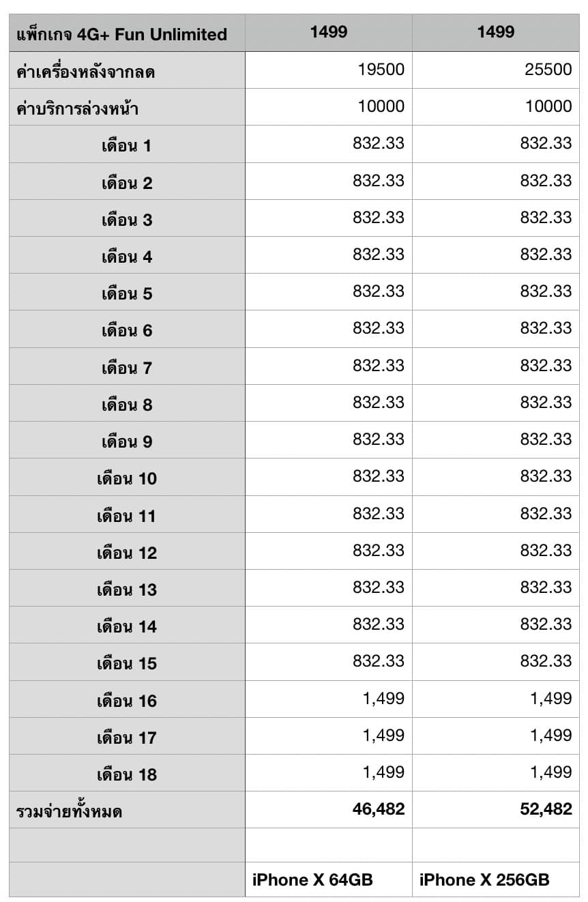Viewport: 588px width, 902px height.
Task: Select the ค่าบริการล่วงหน้า row label
Action: click(81, 108)
